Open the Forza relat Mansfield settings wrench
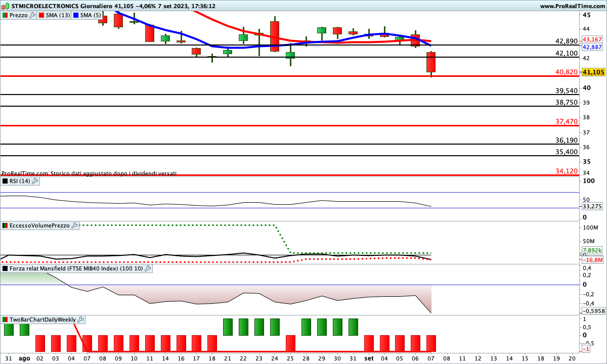 click(x=147, y=268)
